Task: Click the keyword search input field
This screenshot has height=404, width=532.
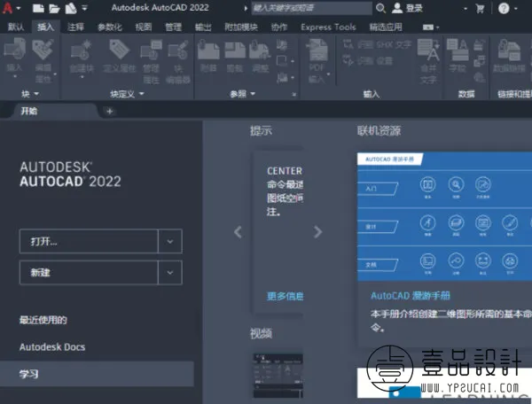Action: pos(311,8)
